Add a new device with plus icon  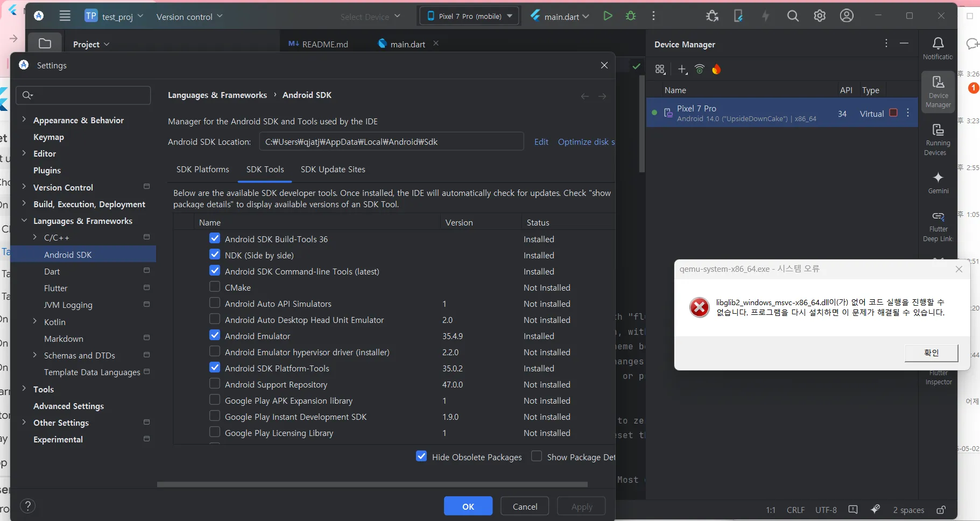coord(682,69)
